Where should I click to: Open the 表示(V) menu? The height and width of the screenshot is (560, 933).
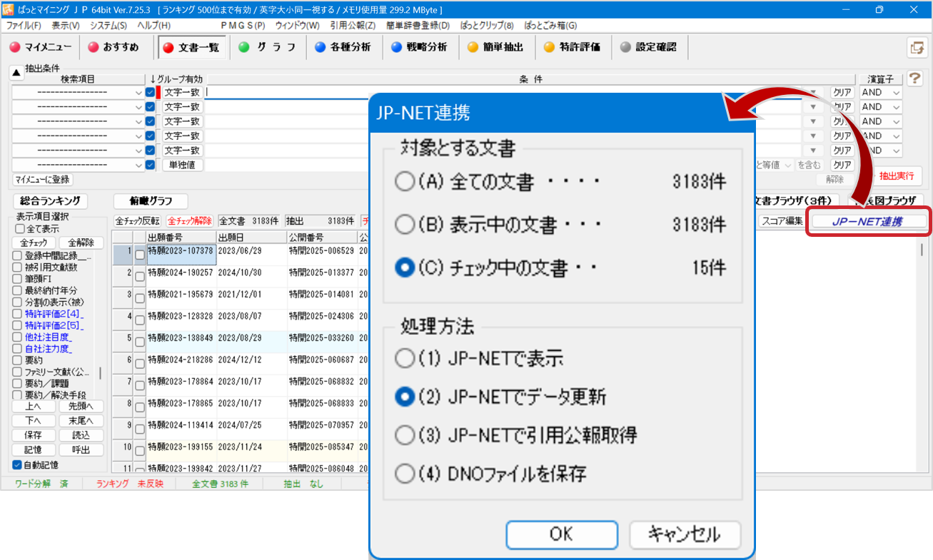pos(66,25)
